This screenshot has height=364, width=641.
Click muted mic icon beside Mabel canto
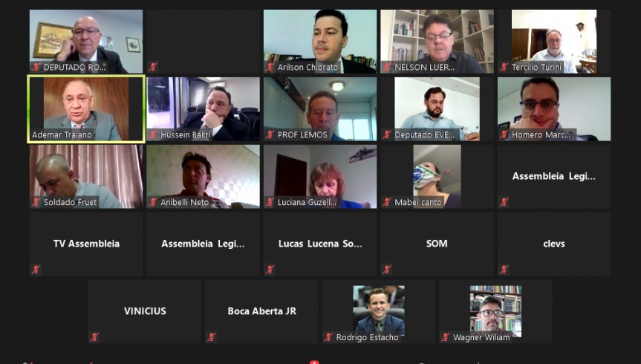pos(387,202)
